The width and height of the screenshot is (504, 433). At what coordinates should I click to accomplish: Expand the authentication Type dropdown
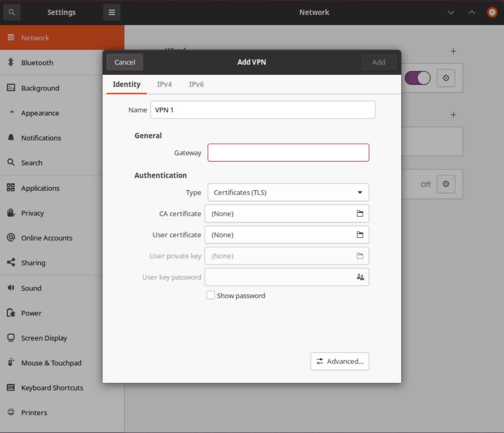pos(288,192)
